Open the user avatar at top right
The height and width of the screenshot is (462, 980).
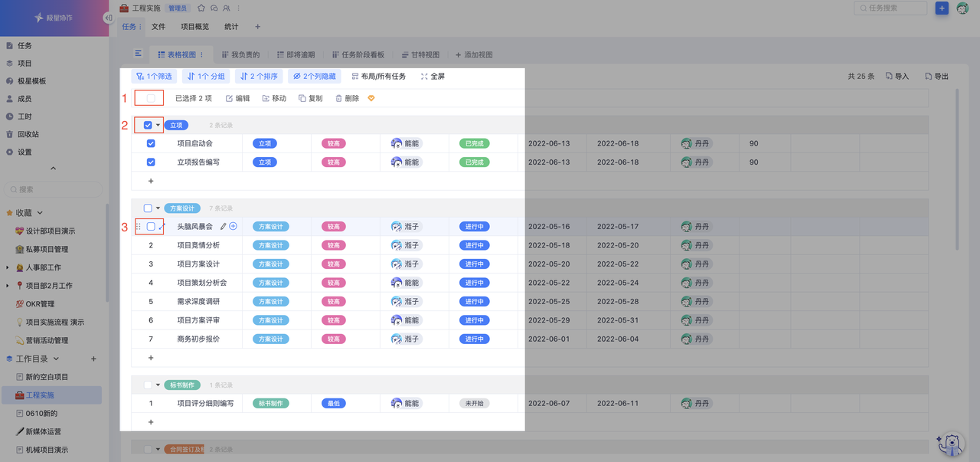962,8
